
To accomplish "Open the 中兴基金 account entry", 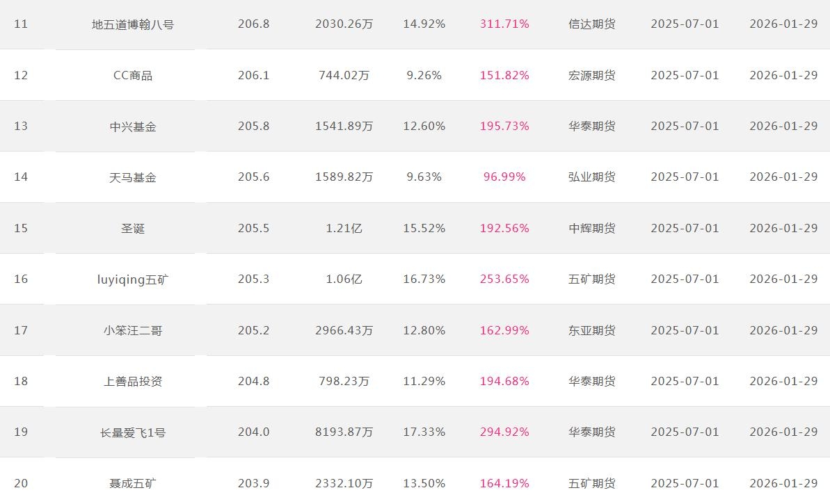I will (132, 127).
